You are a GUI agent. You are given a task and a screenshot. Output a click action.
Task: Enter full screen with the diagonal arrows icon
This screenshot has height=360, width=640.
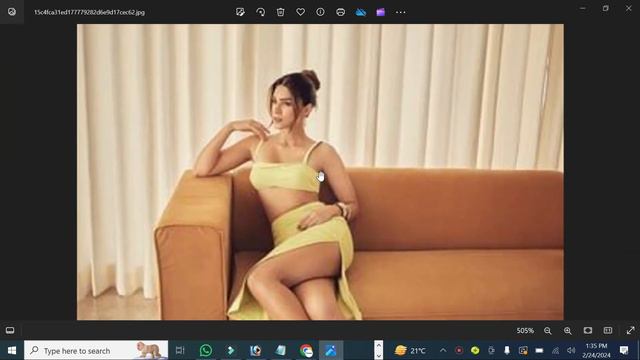(630, 330)
